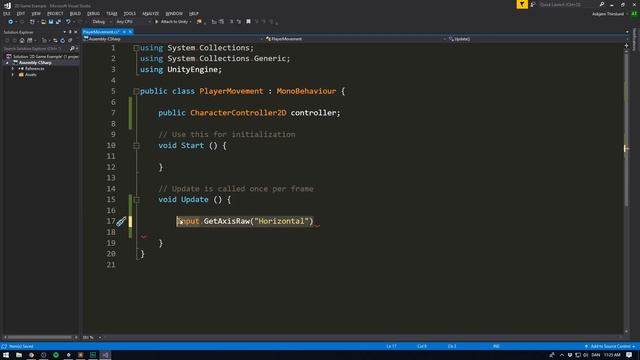Click the Quick Launch search box
The height and width of the screenshot is (360, 640).
click(x=567, y=4)
